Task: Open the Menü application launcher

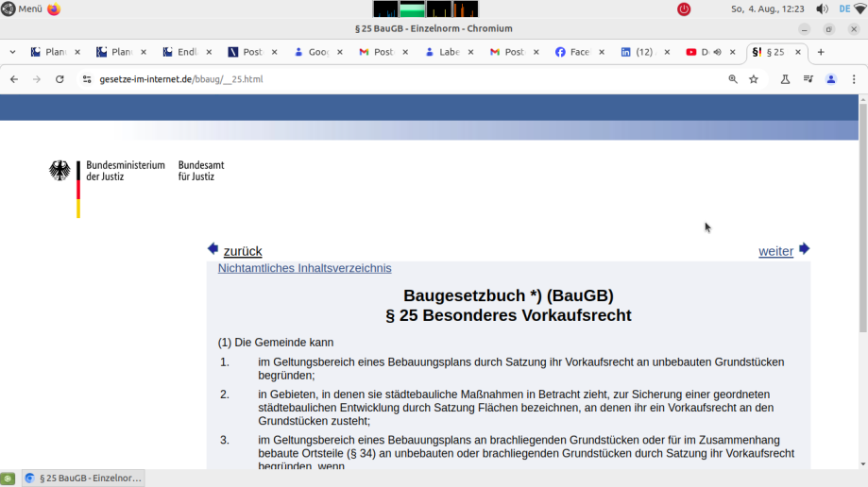Action: (x=22, y=9)
